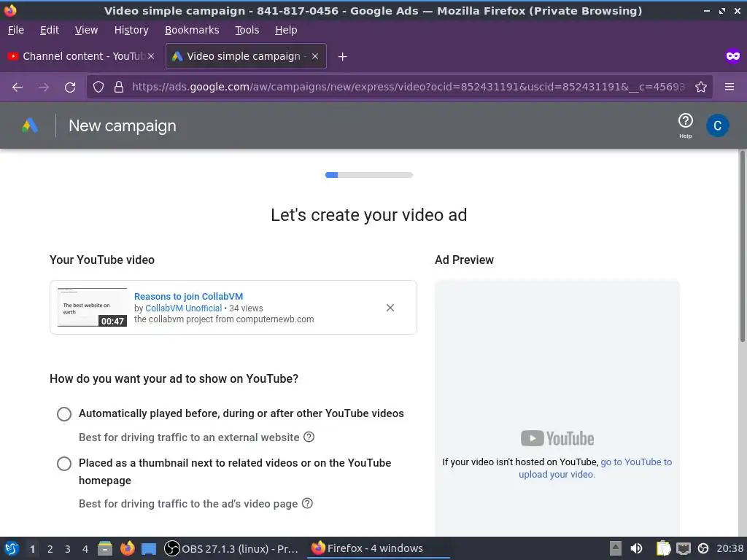Click the Firefox - 4 windows taskbar entry
The height and width of the screenshot is (560, 747).
point(379,548)
